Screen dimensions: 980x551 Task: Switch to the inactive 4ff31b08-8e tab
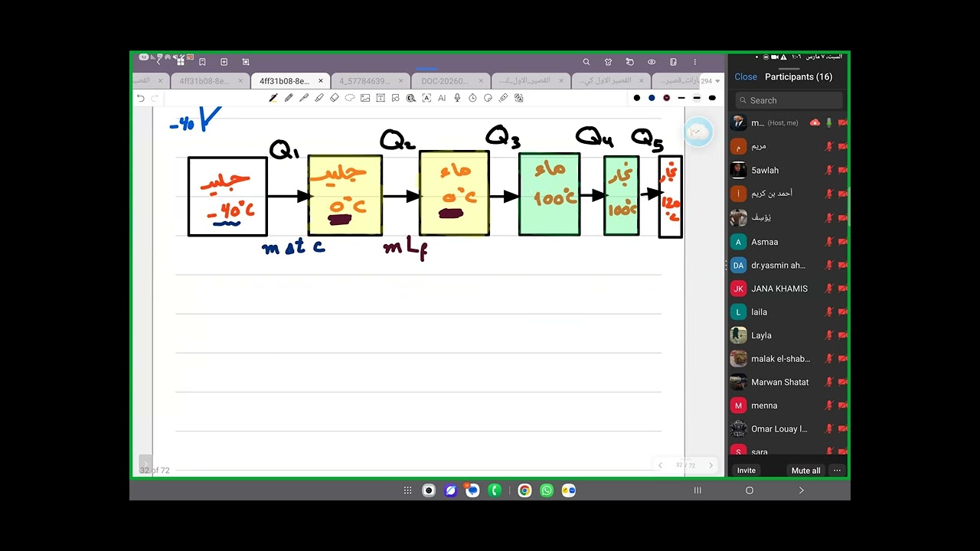tap(209, 80)
